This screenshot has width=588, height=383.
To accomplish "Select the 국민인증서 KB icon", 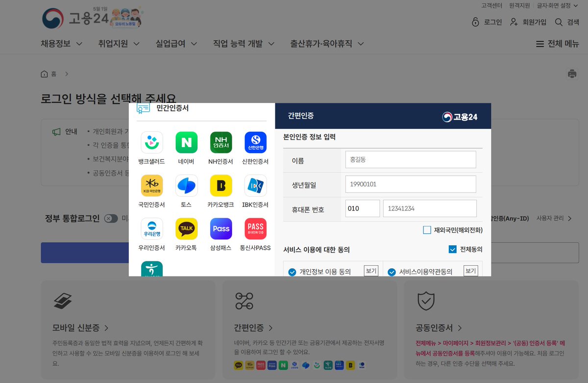I will (152, 185).
